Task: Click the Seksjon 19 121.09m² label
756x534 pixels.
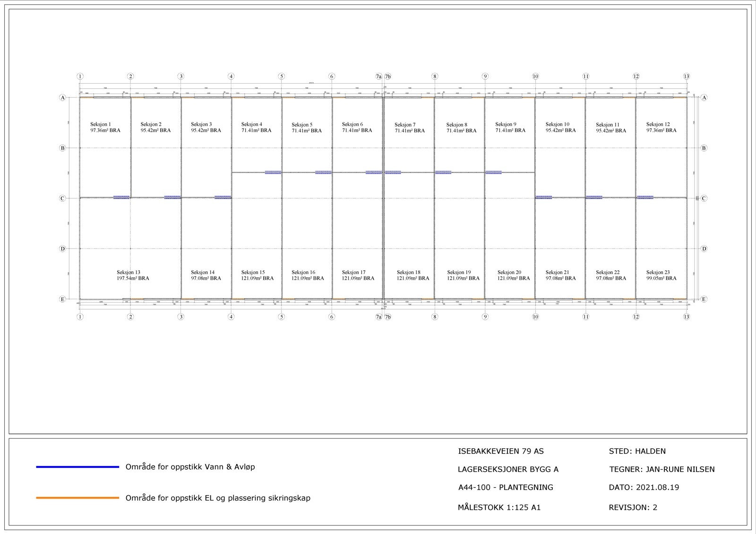Action: (464, 276)
